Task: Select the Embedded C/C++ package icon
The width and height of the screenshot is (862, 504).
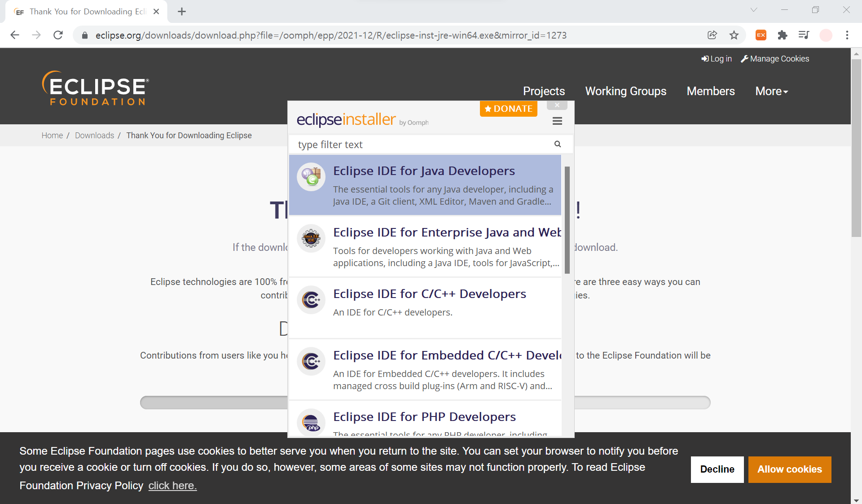Action: [311, 361]
